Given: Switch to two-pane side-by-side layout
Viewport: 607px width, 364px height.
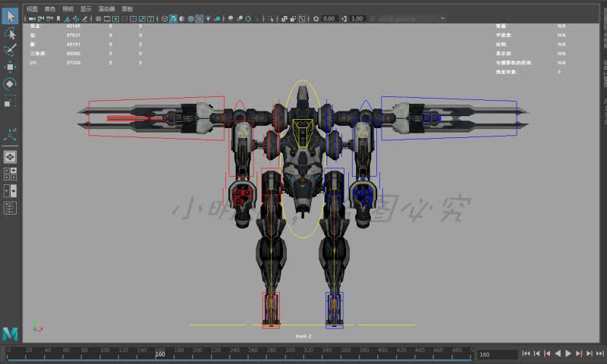Looking at the screenshot, I should (x=10, y=190).
